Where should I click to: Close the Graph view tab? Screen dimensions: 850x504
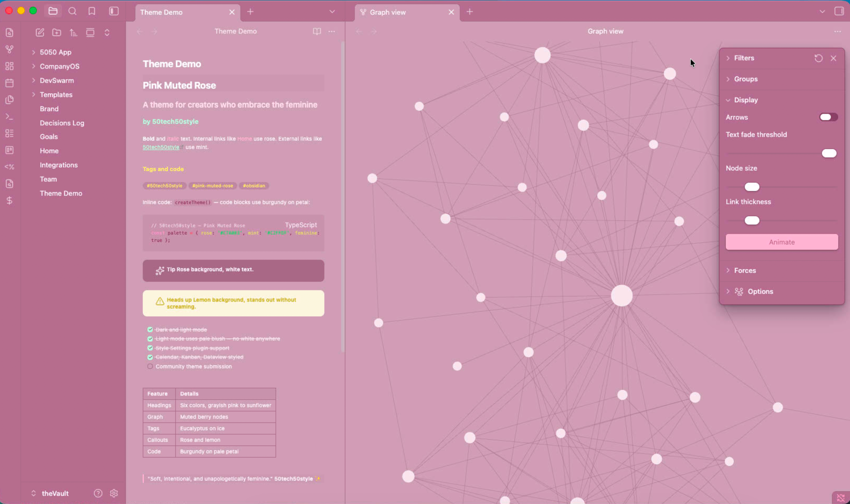[451, 12]
